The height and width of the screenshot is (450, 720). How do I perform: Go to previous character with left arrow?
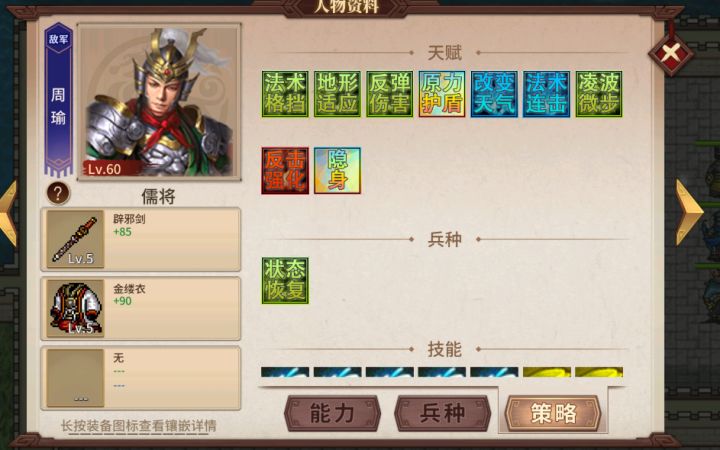click(8, 212)
